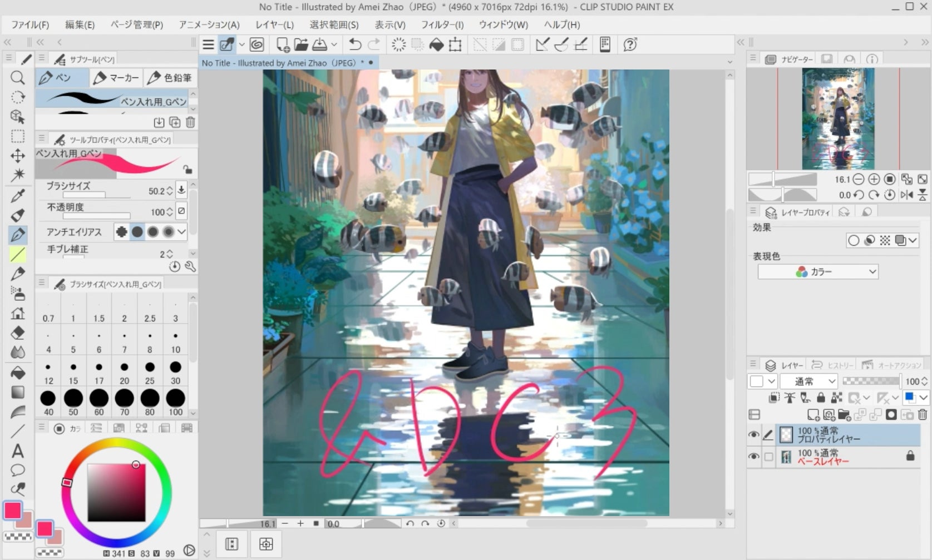Open dropdown next to the save icon
This screenshot has height=560, width=932.
tap(334, 44)
